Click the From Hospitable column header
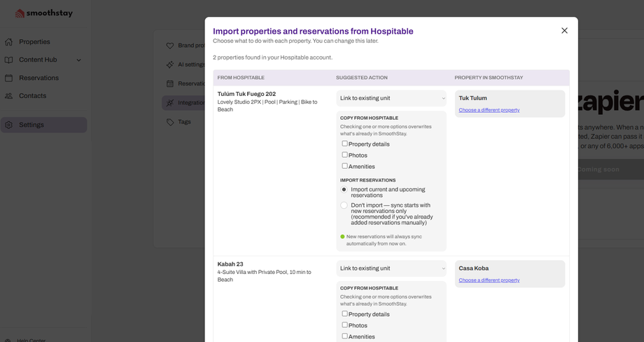The width and height of the screenshot is (644, 342). [x=241, y=78]
